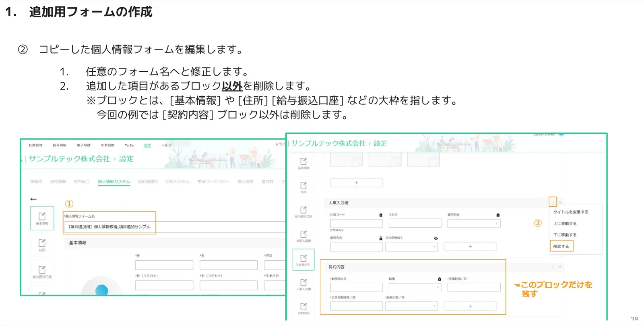This screenshot has height=326, width=644.
Task: Click the back arrow above the form sidebar
Action: tap(33, 199)
